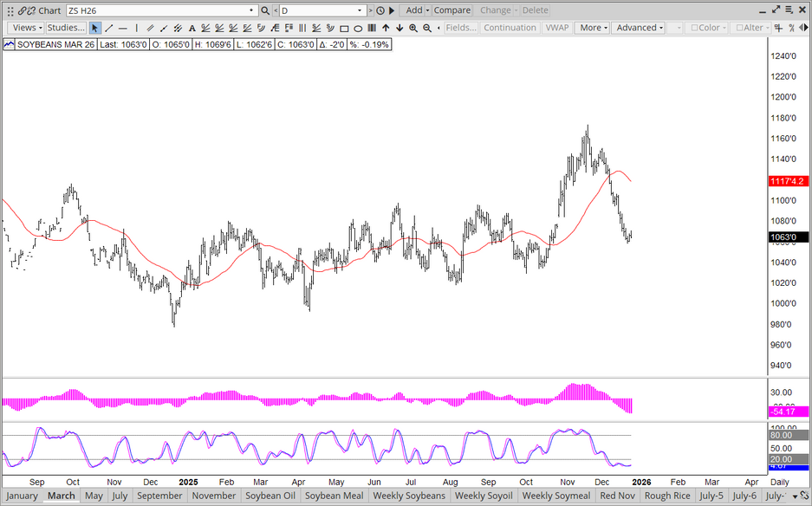The height and width of the screenshot is (506, 812).
Task: Open the ZS H26 symbol dropdown arrow
Action: point(251,10)
